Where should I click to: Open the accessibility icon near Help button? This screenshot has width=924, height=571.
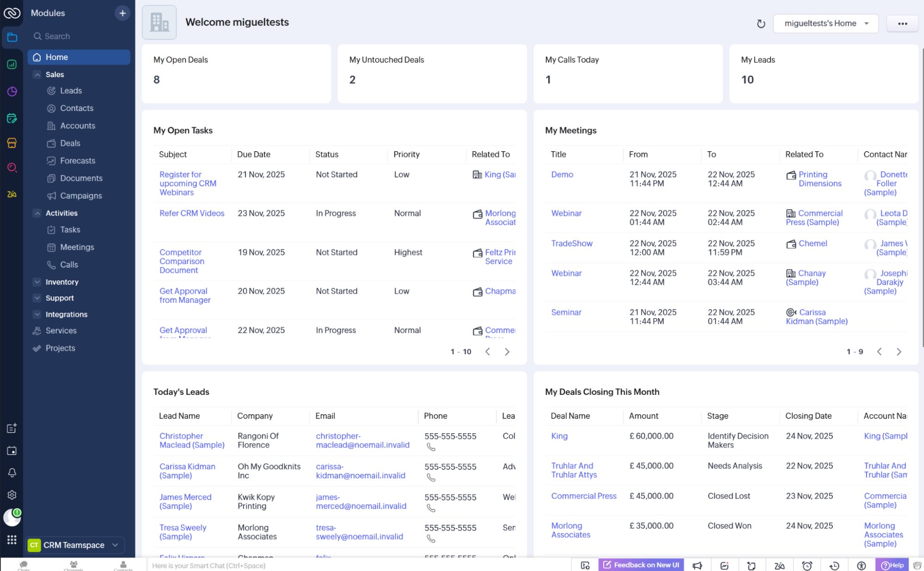[861, 565]
